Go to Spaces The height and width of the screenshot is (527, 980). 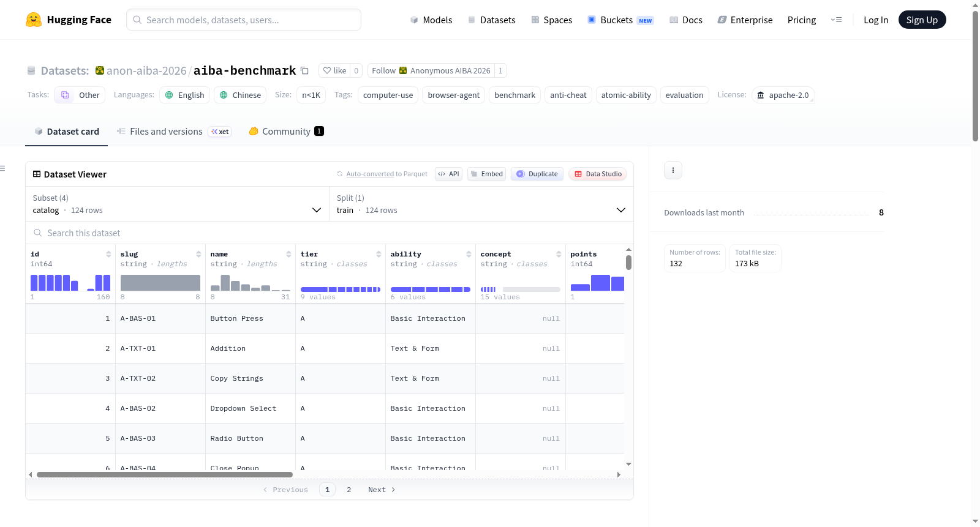click(x=551, y=20)
